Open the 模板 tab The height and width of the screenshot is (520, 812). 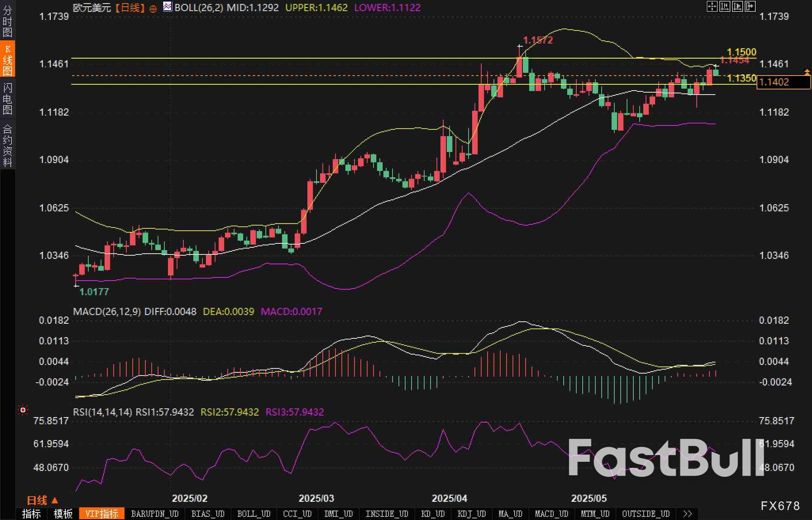63,514
